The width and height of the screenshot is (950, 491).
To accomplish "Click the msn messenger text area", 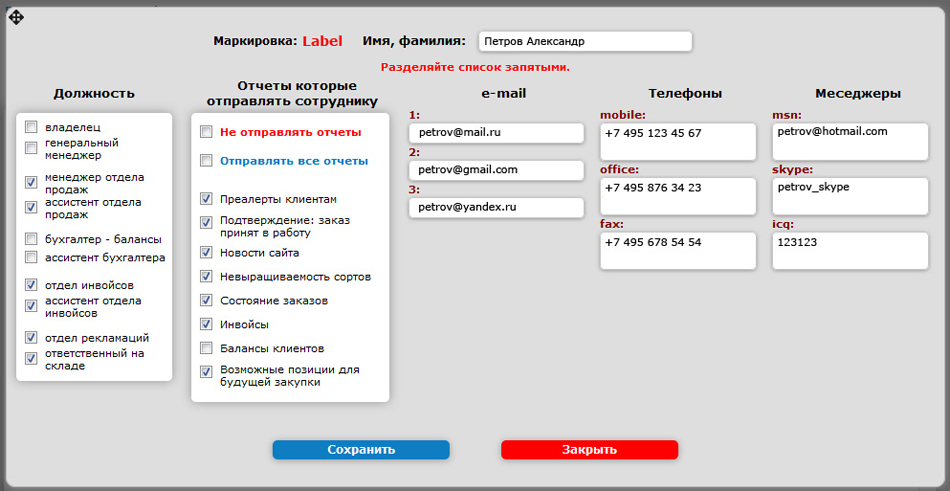I will click(x=850, y=141).
